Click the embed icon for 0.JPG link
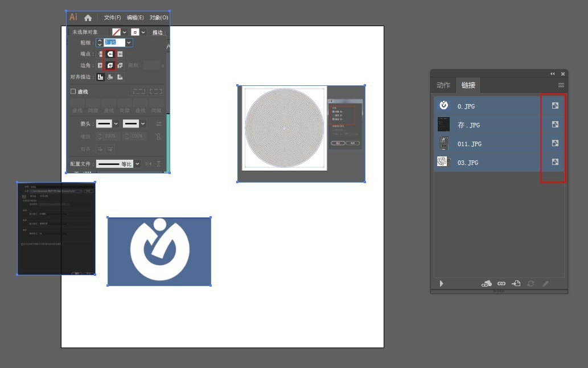Screen dimensions: 588x368 tap(555, 106)
